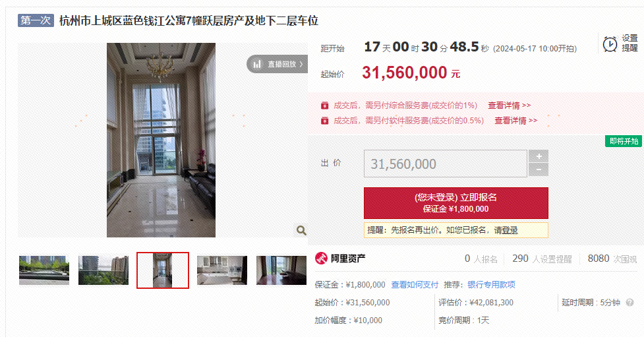Click the help icon next to 延时周期
Image resolution: width=644 pixels, height=337 pixels.
[x=629, y=303]
